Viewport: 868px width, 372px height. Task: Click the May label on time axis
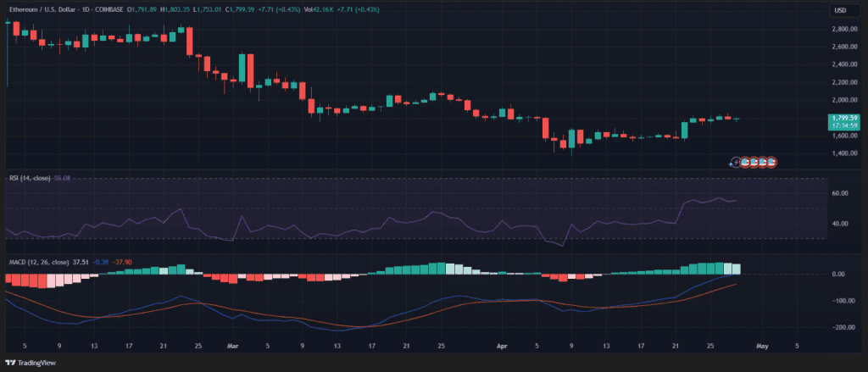pos(761,346)
